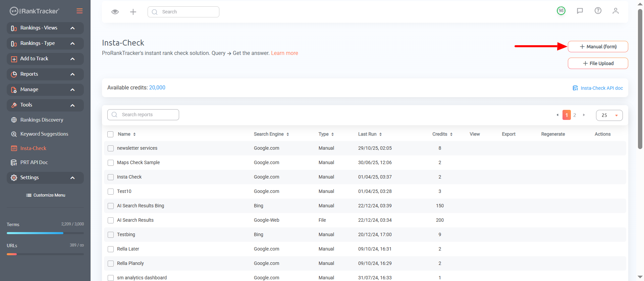
Task: Check the Test10 row checkbox
Action: [x=111, y=192]
